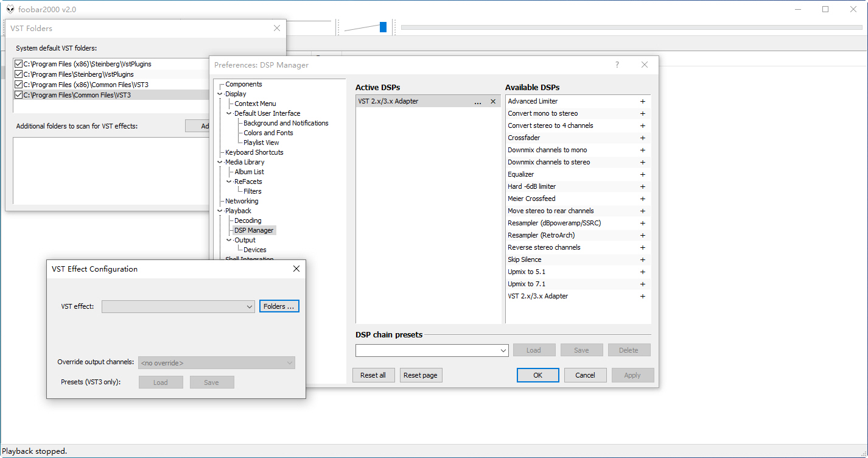Add Convert mono to stereo via plus
The height and width of the screenshot is (458, 868).
pyautogui.click(x=642, y=113)
